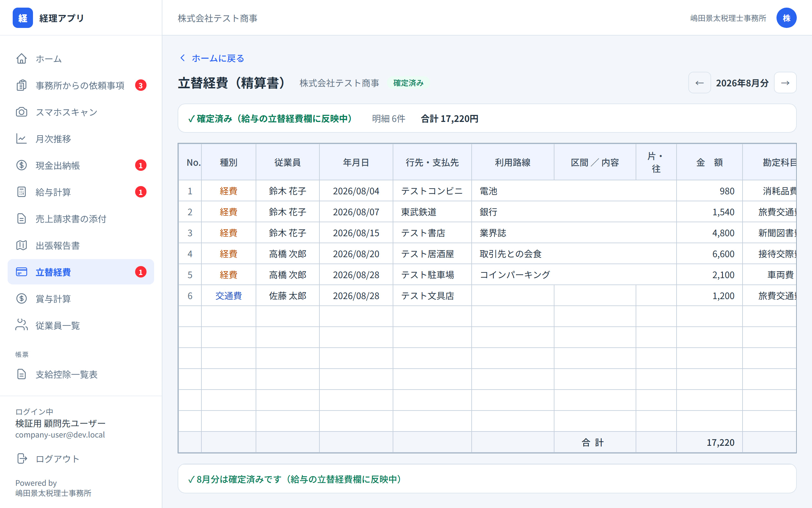Click the company-user@dev.local email text
812x508 pixels.
pyautogui.click(x=60, y=435)
